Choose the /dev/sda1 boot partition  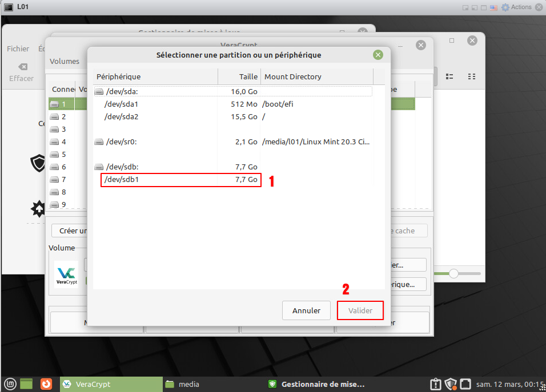coord(121,104)
